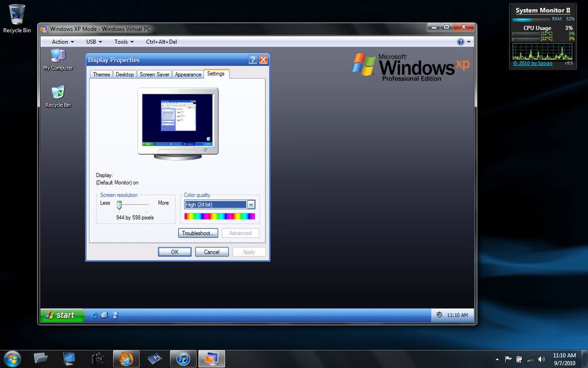Switch to the Themes tab
The width and height of the screenshot is (588, 368).
coord(101,74)
